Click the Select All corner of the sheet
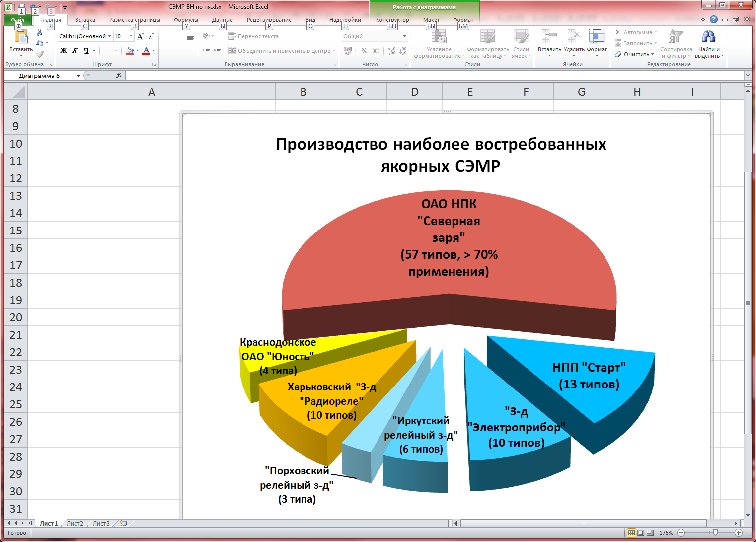Screen dimensions: 756x542 point(16,92)
